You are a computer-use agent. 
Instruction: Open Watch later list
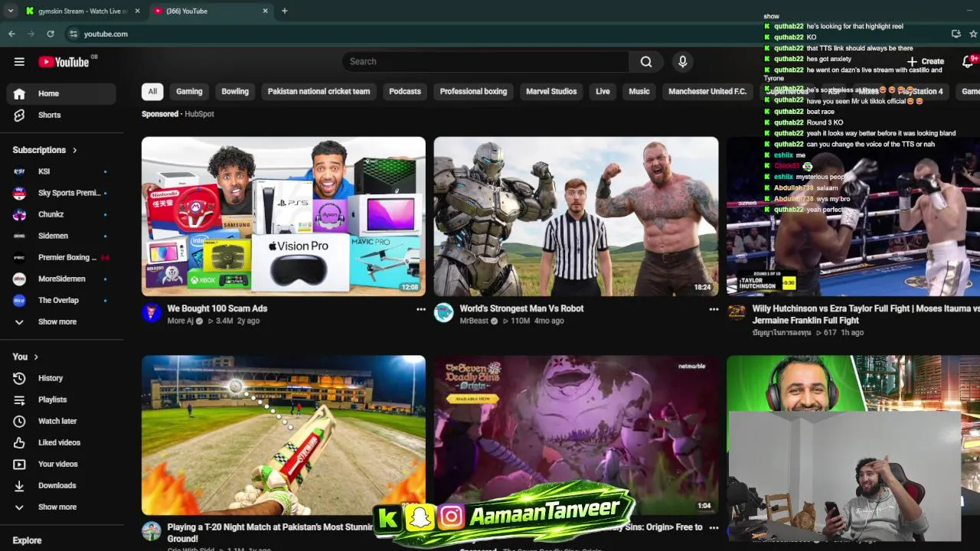[x=61, y=421]
